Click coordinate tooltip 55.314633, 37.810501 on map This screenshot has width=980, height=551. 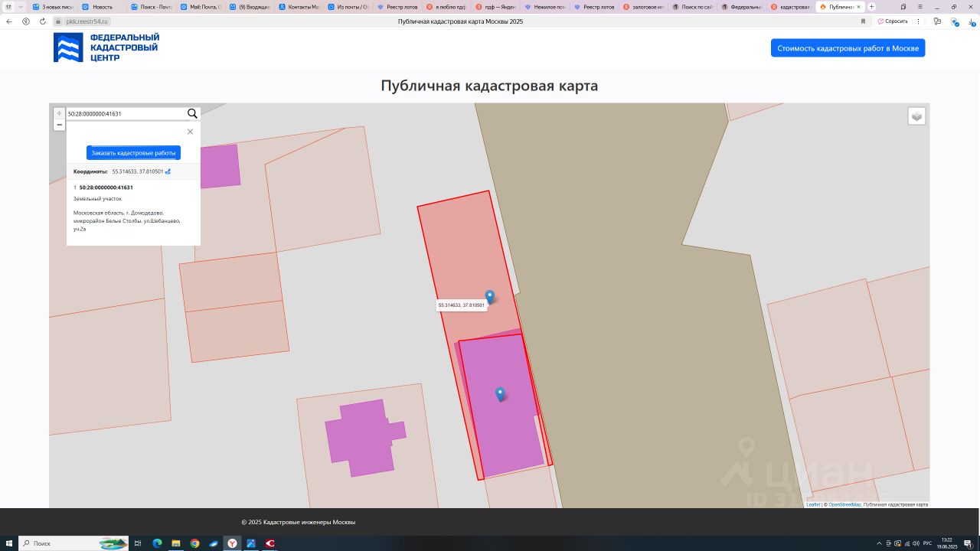(461, 305)
